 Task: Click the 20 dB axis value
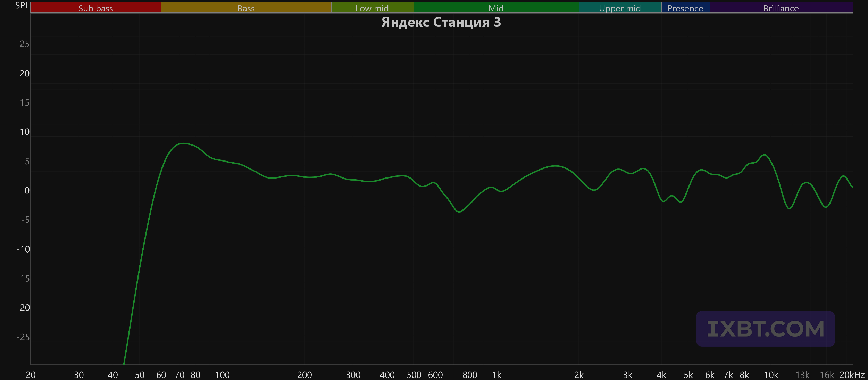25,73
